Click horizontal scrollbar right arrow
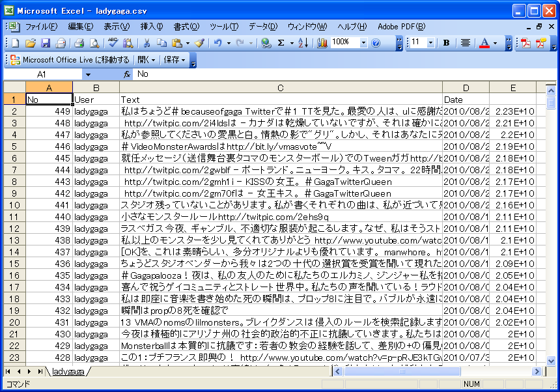The height and width of the screenshot is (392, 560). click(x=537, y=372)
